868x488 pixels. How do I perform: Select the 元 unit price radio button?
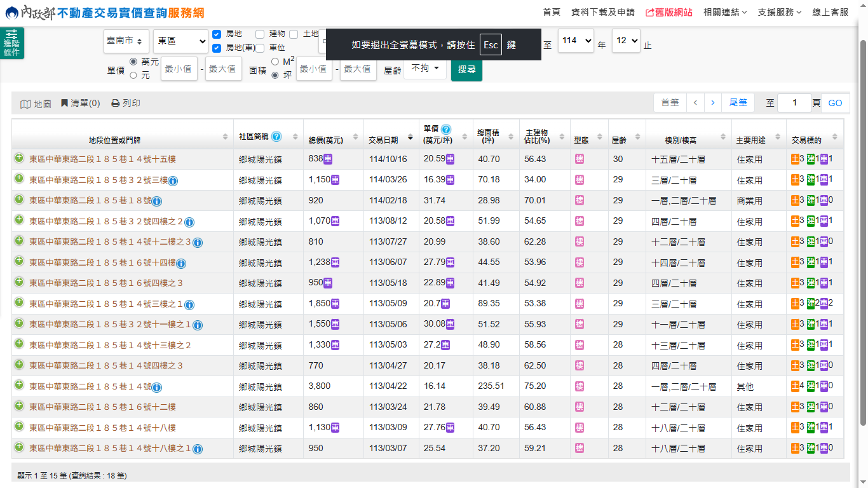point(133,75)
